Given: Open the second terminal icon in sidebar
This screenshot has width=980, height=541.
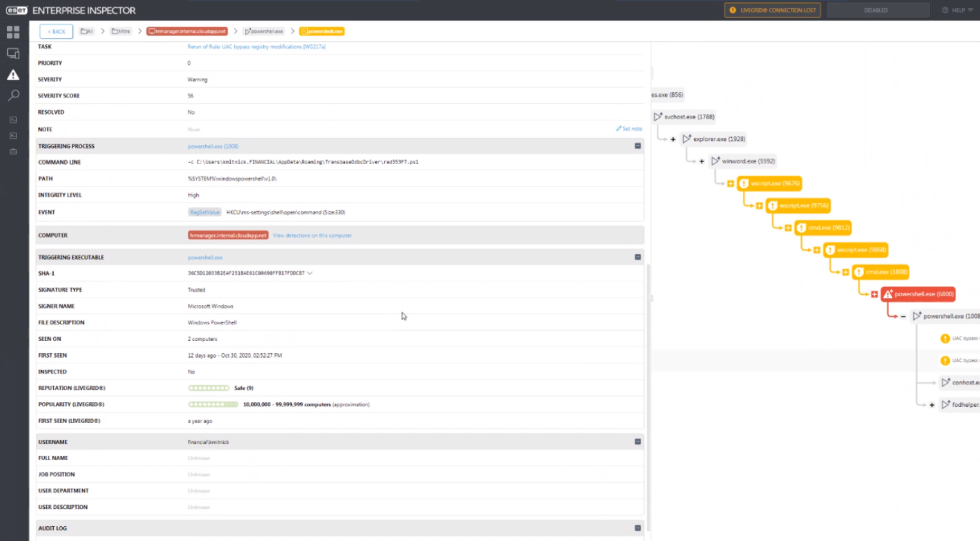Looking at the screenshot, I should [x=13, y=136].
